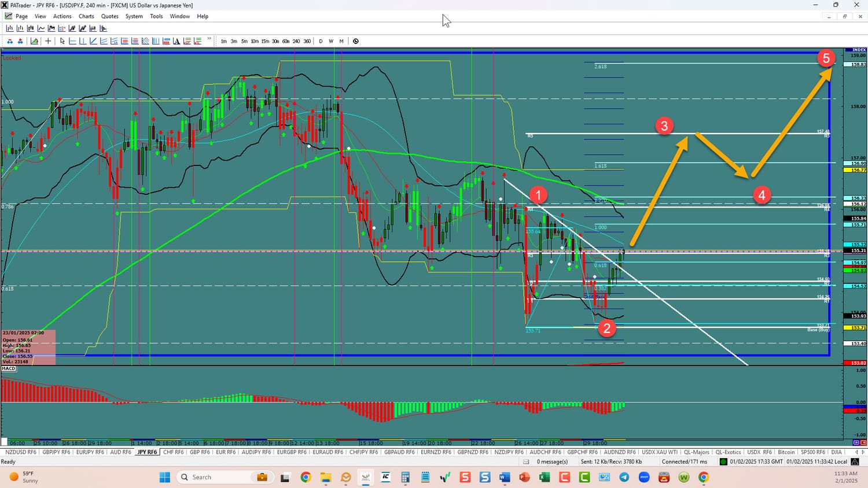Image resolution: width=868 pixels, height=488 pixels.
Task: Enable the 60m timeframe button
Action: coord(286,41)
